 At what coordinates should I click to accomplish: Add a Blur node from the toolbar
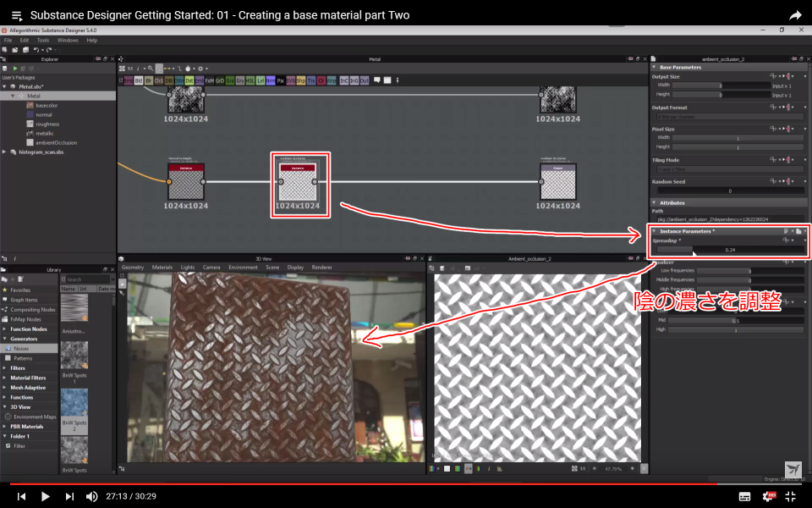click(149, 81)
